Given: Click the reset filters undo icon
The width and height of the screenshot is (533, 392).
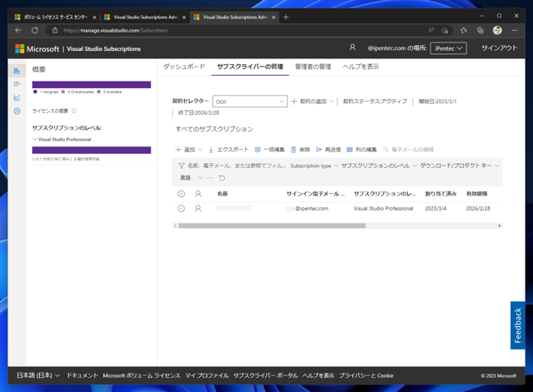Looking at the screenshot, I should pos(222,177).
